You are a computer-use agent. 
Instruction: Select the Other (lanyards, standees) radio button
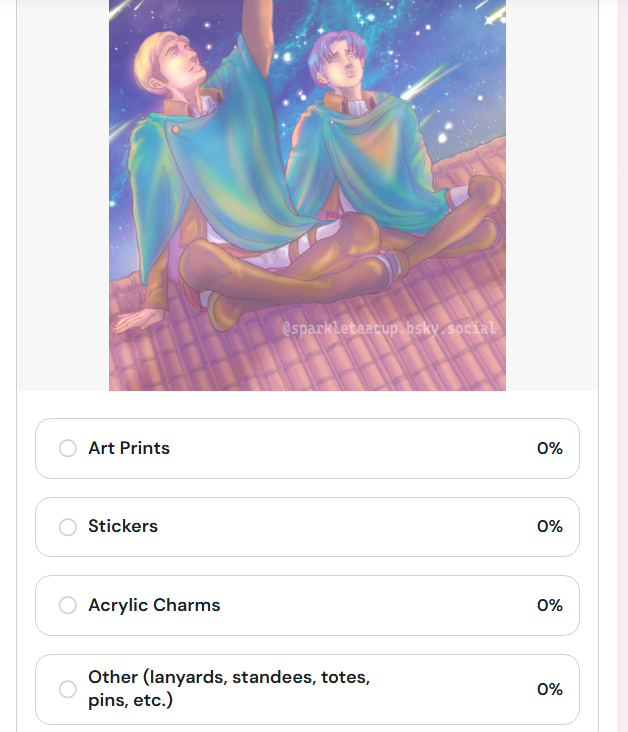point(68,689)
